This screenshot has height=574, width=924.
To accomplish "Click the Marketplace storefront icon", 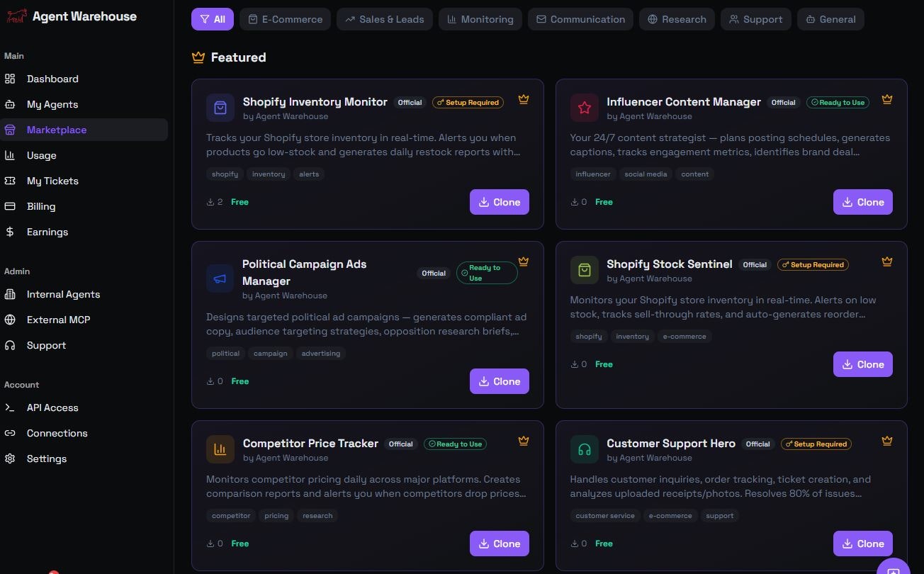I will 10,130.
